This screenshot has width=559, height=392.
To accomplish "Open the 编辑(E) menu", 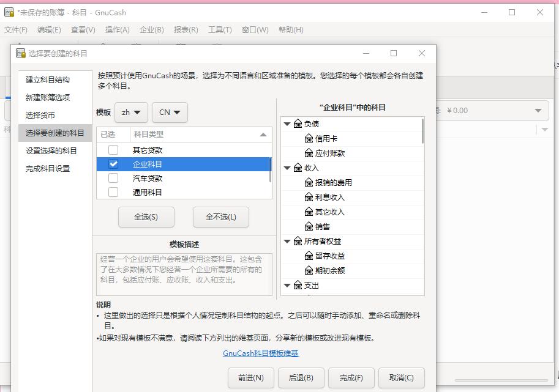I will (x=49, y=30).
